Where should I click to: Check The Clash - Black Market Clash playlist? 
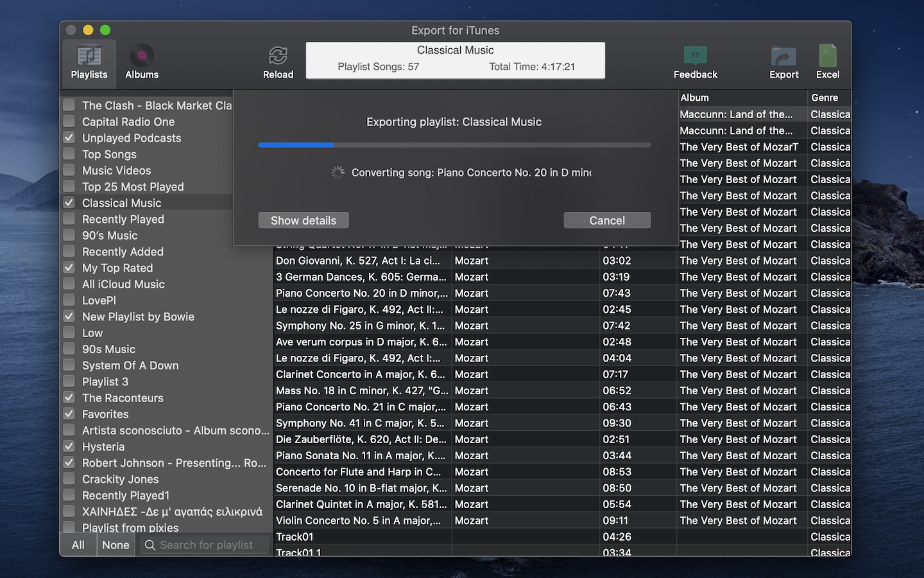(69, 105)
